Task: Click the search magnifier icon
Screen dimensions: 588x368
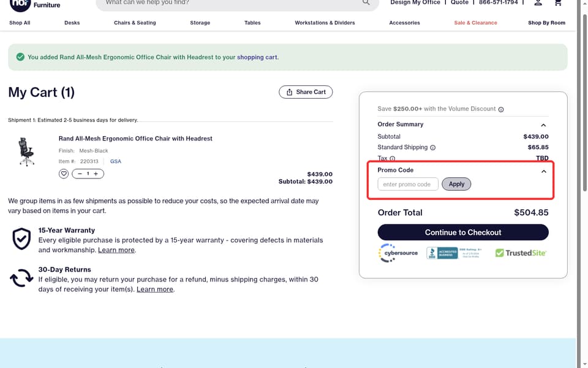Action: [366, 2]
